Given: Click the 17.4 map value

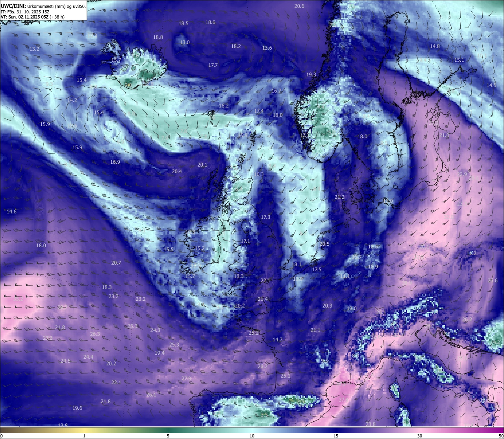Looking at the screenshot, I should point(259,111).
